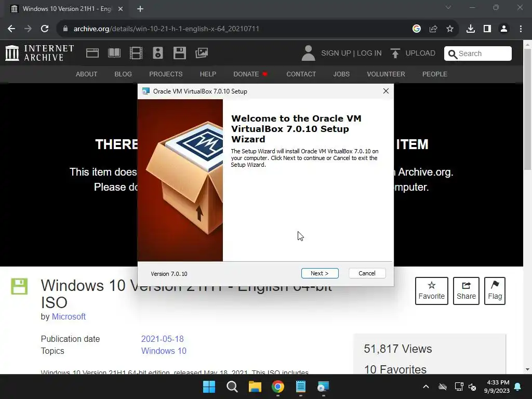Open the Internet Archive home logo
Viewport: 532px width, 399px height.
[39, 53]
